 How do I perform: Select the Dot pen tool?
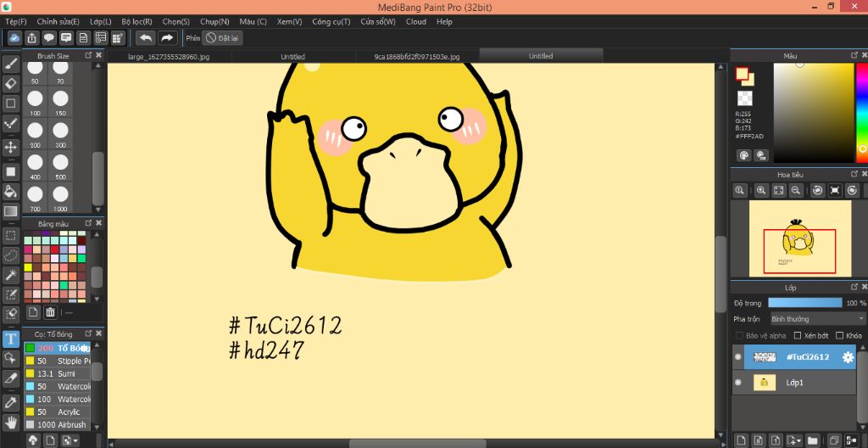coord(10,122)
